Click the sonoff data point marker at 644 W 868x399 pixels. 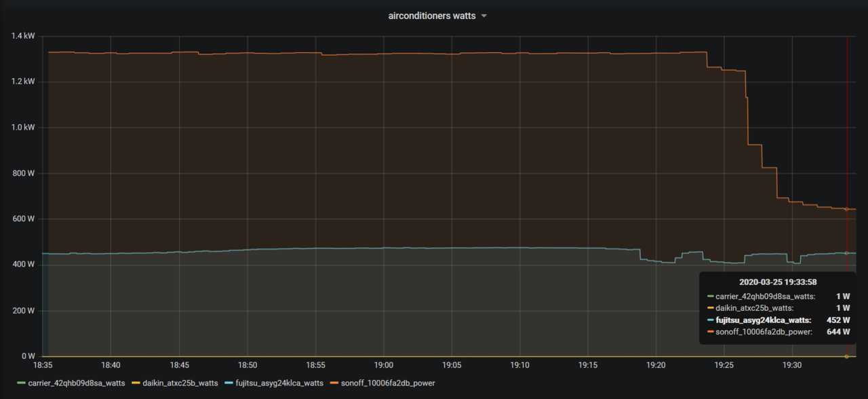(x=846, y=209)
